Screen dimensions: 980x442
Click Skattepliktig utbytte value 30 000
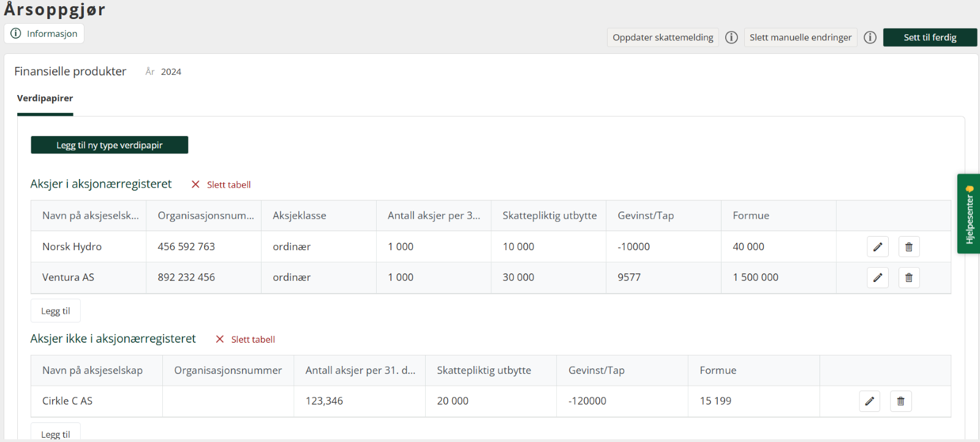[x=518, y=278]
